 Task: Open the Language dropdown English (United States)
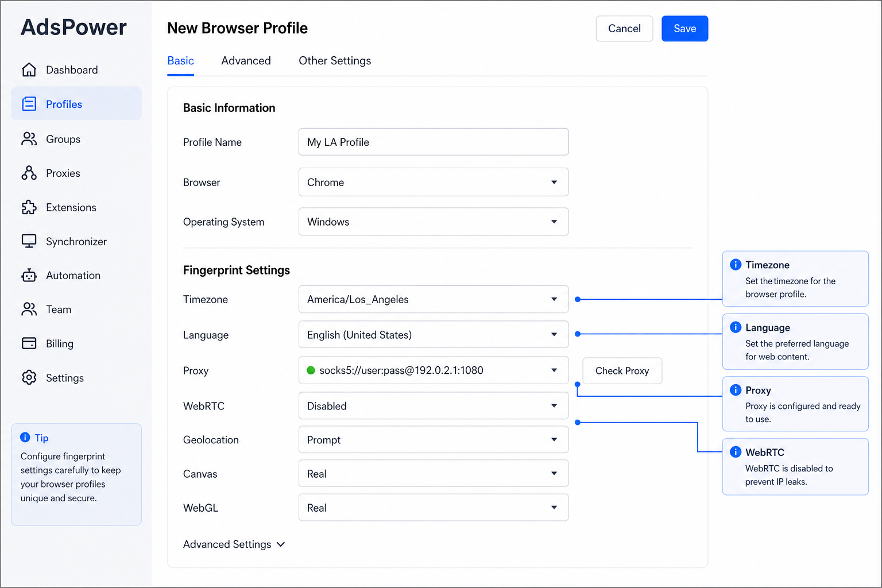[x=434, y=335]
